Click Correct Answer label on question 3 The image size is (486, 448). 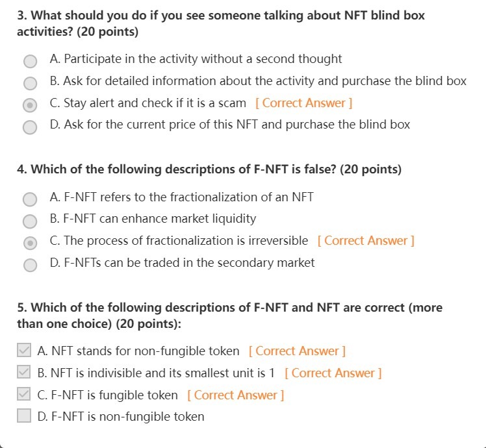point(304,103)
